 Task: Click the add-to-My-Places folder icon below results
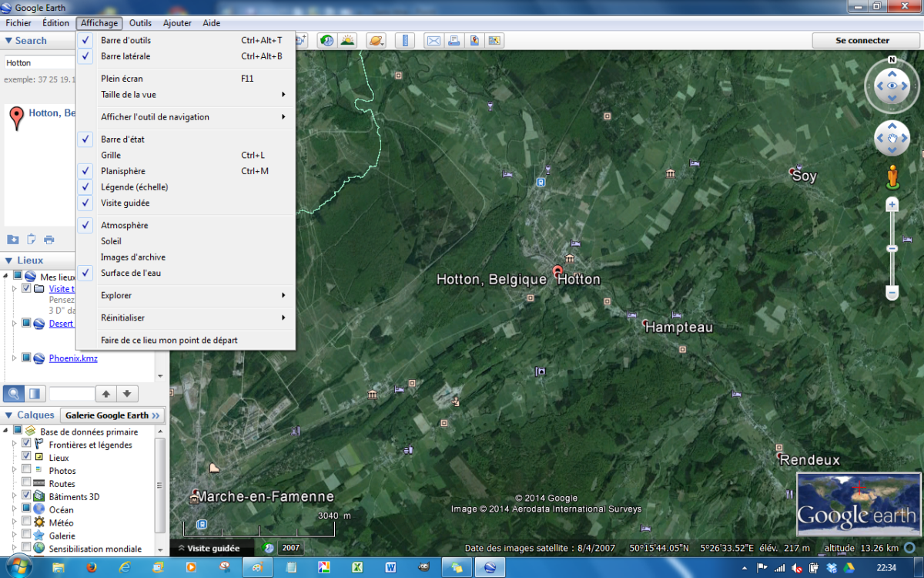[x=13, y=240]
